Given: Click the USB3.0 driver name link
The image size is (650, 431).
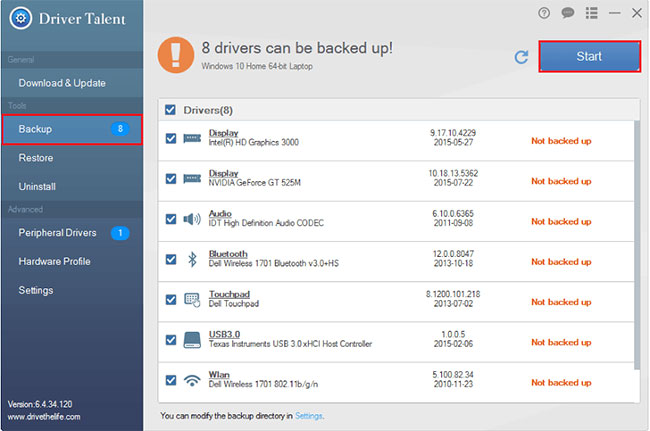Looking at the screenshot, I should click(x=224, y=334).
